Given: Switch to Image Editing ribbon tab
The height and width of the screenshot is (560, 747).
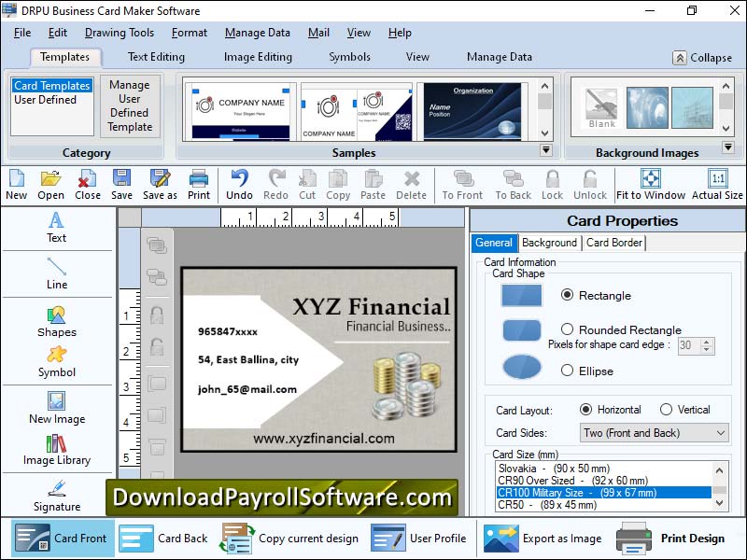Looking at the screenshot, I should [x=258, y=57].
